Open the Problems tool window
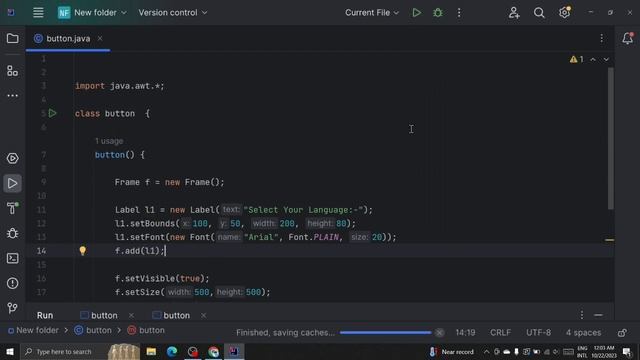 point(12,283)
